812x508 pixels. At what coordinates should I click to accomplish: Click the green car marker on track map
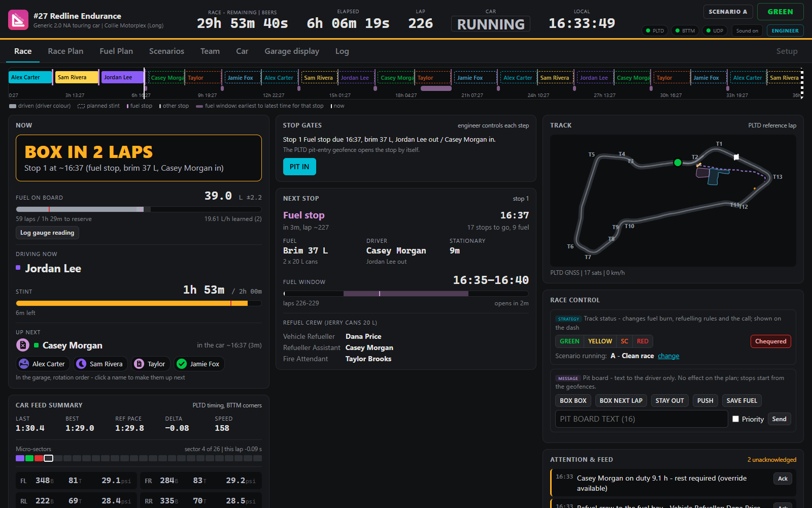point(678,163)
